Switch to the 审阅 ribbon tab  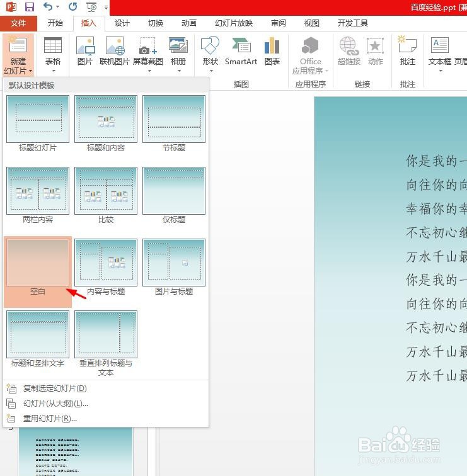(279, 23)
